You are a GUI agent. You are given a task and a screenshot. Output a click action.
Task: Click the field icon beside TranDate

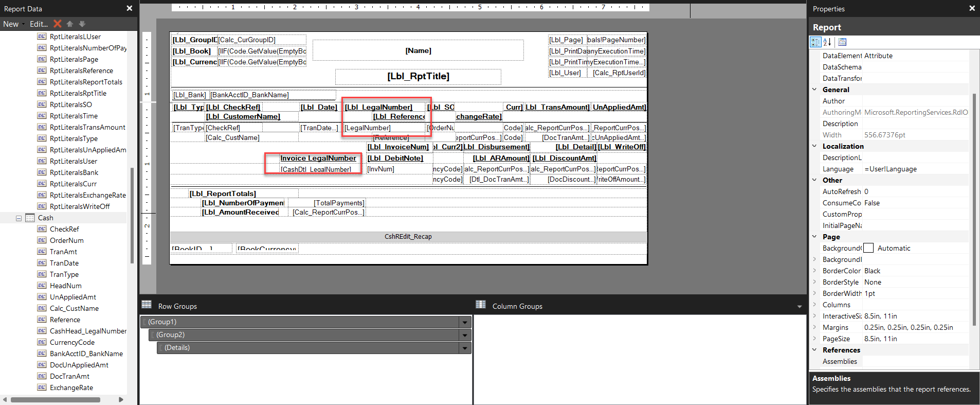pos(42,263)
